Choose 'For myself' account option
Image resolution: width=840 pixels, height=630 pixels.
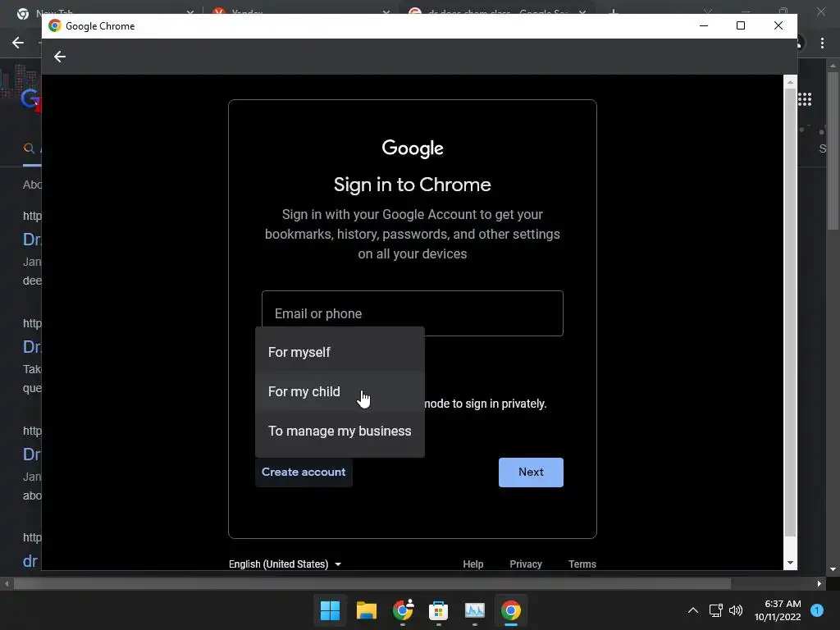[340, 352]
